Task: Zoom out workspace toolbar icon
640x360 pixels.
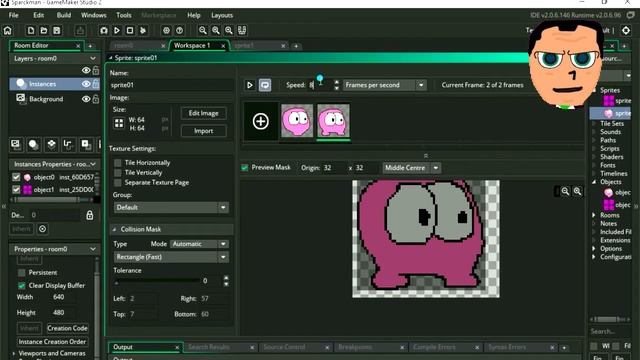Action: (x=202, y=31)
